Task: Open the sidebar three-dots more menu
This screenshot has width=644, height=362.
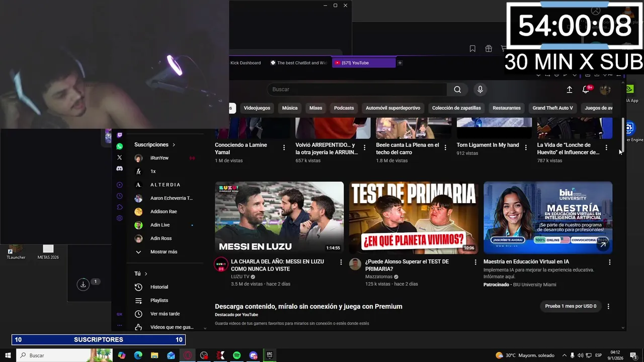Action: (119, 325)
